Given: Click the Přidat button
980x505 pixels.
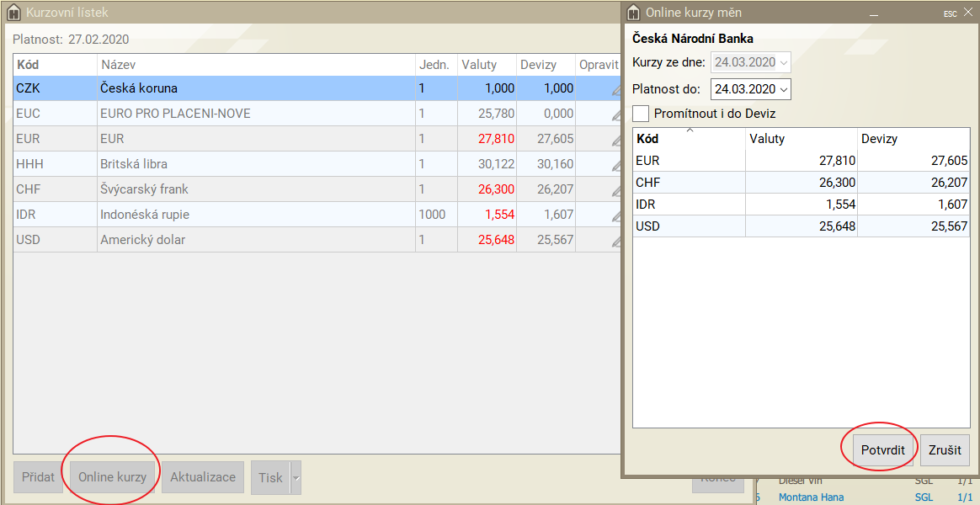Looking at the screenshot, I should tap(38, 477).
